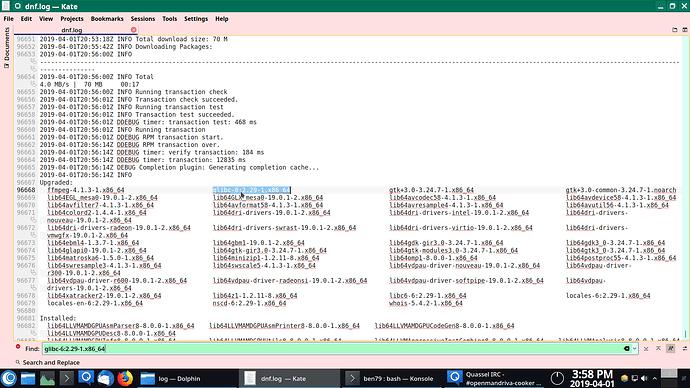
Task: Jump to next search match
Action: pos(646,348)
